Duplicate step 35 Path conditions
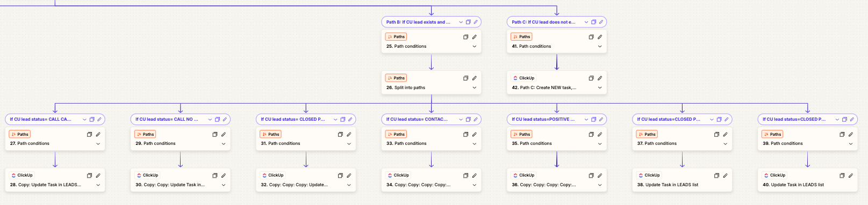868x205 pixels. pyautogui.click(x=591, y=135)
